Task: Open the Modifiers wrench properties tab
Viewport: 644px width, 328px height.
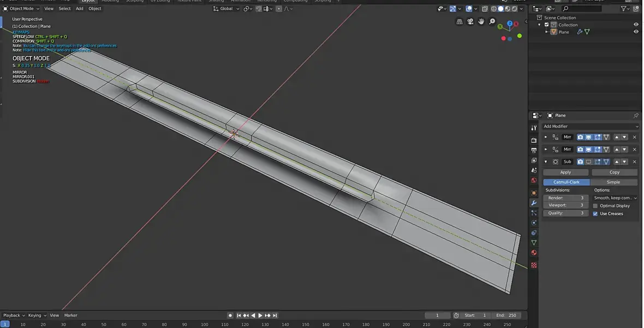Action: coord(534,203)
